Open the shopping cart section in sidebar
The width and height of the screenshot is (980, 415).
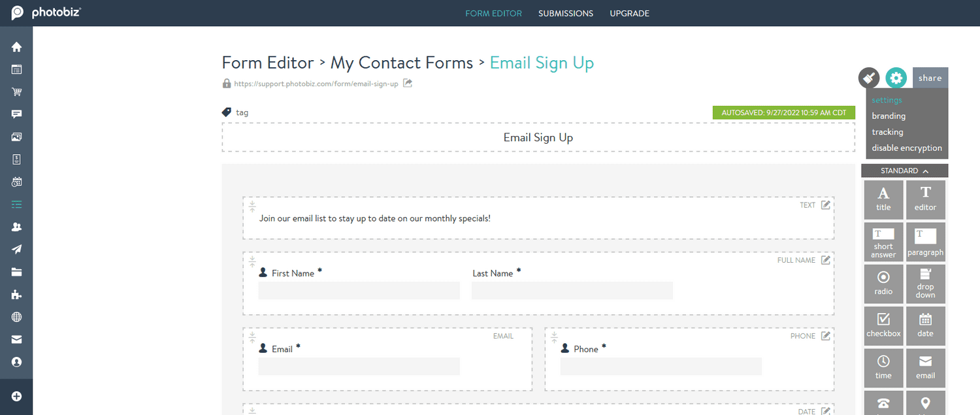click(16, 91)
